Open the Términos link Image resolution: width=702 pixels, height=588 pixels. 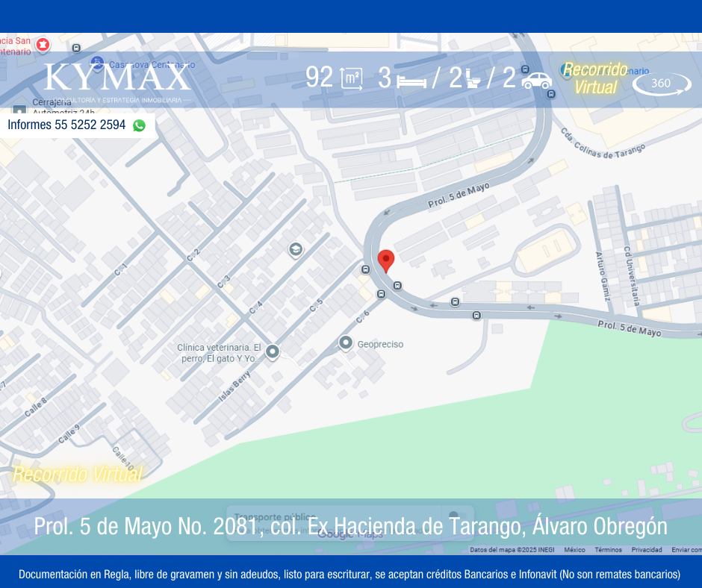pos(608,549)
